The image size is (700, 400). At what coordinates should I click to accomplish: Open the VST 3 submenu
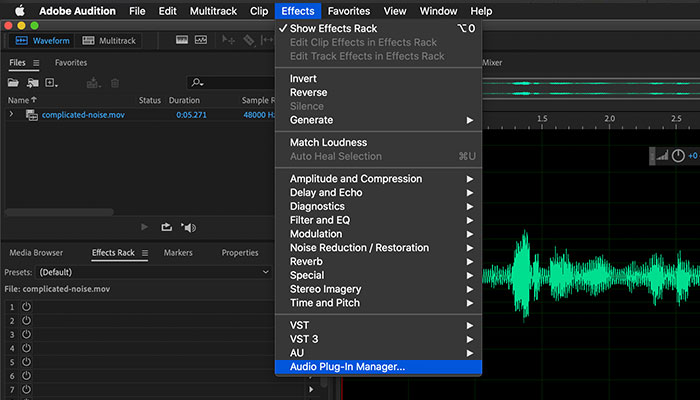379,339
